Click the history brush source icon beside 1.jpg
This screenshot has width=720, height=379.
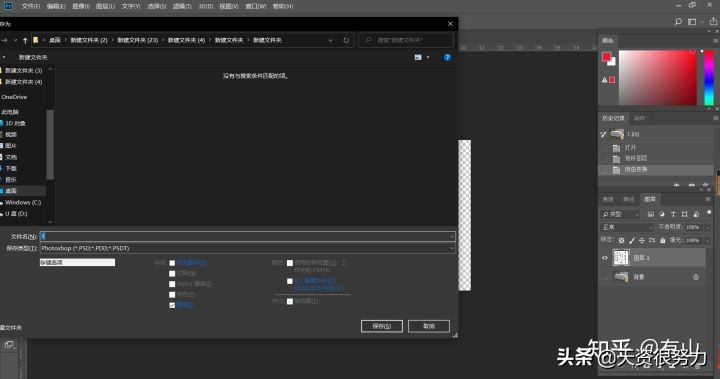pyautogui.click(x=603, y=134)
